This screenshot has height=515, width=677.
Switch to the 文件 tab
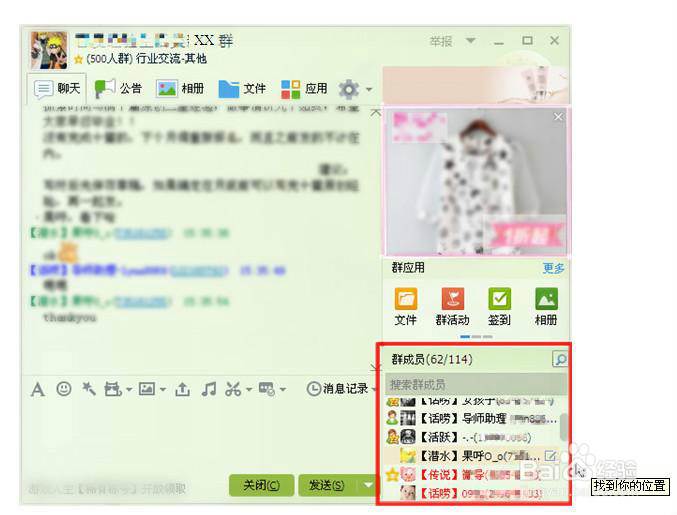[242, 88]
